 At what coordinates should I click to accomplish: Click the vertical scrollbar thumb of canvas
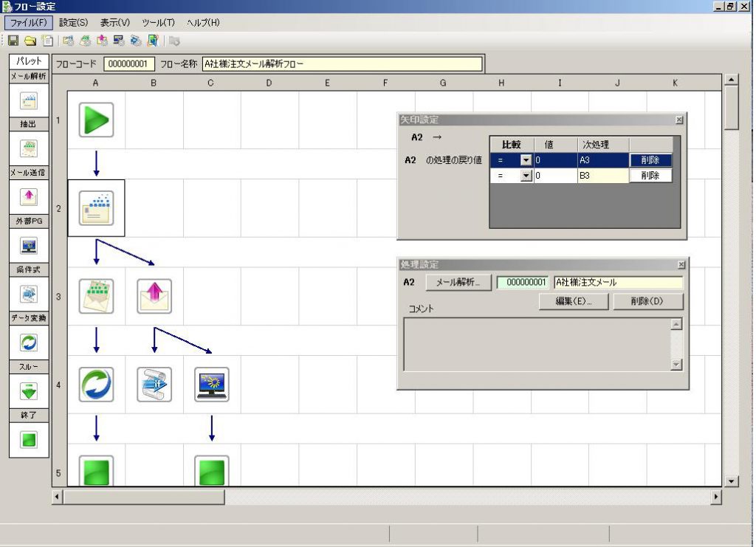click(x=732, y=108)
